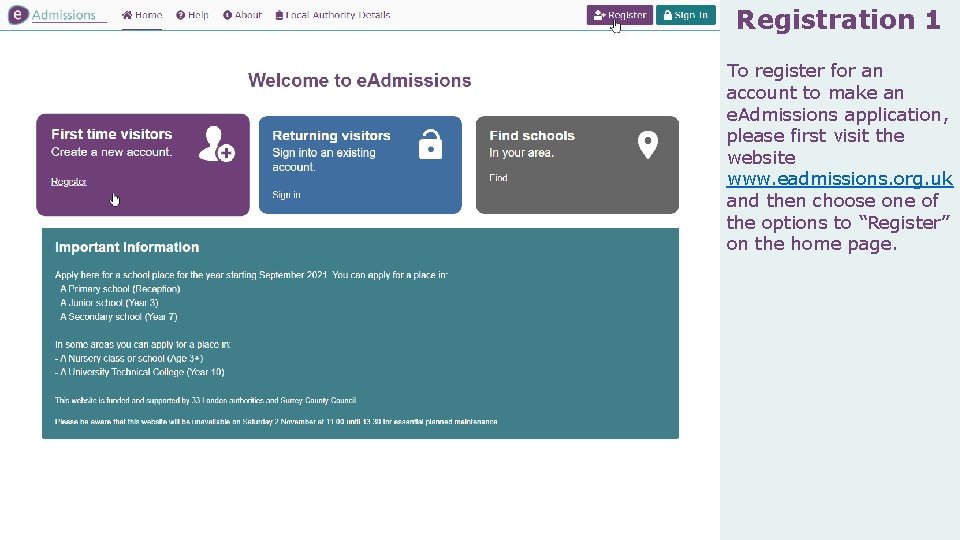Click the 'In your area.' text
This screenshot has height=540, width=960.
[x=521, y=153]
